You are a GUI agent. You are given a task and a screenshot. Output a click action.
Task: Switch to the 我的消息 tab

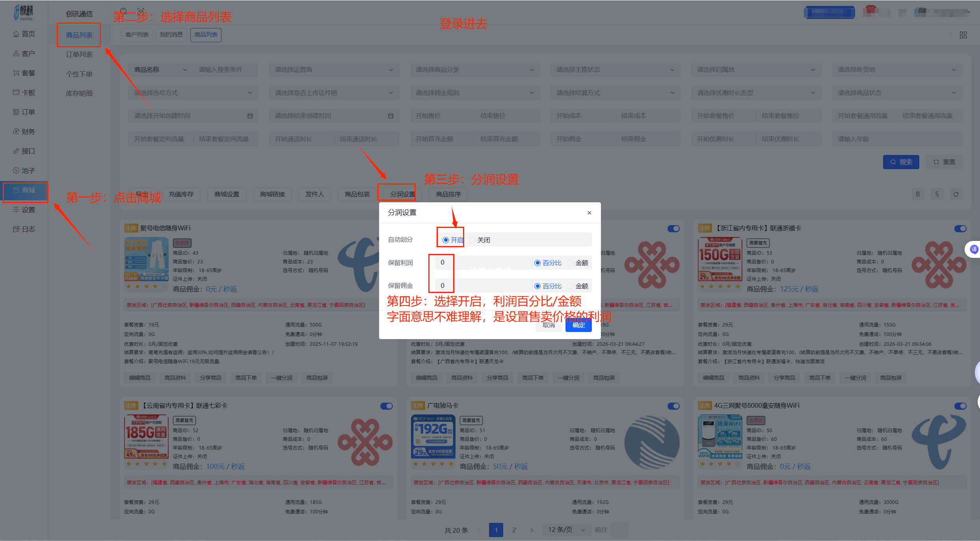171,35
